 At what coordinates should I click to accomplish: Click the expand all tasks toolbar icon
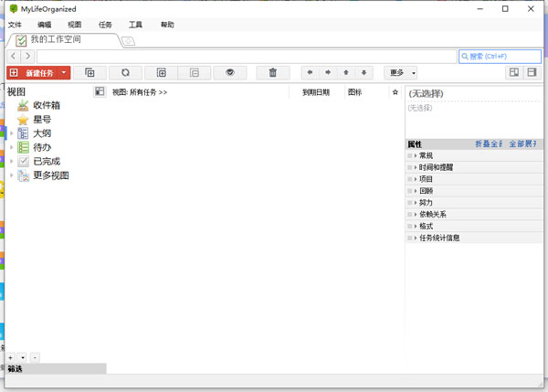tap(161, 73)
